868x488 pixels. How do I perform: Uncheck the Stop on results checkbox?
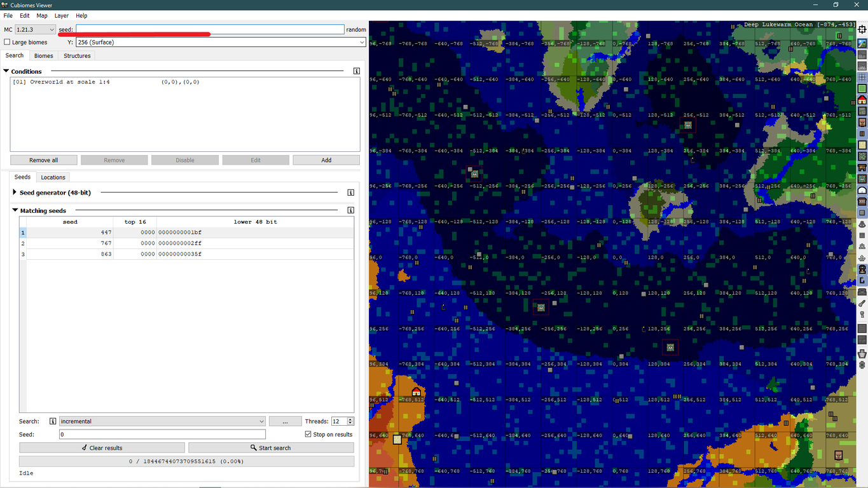click(x=308, y=435)
